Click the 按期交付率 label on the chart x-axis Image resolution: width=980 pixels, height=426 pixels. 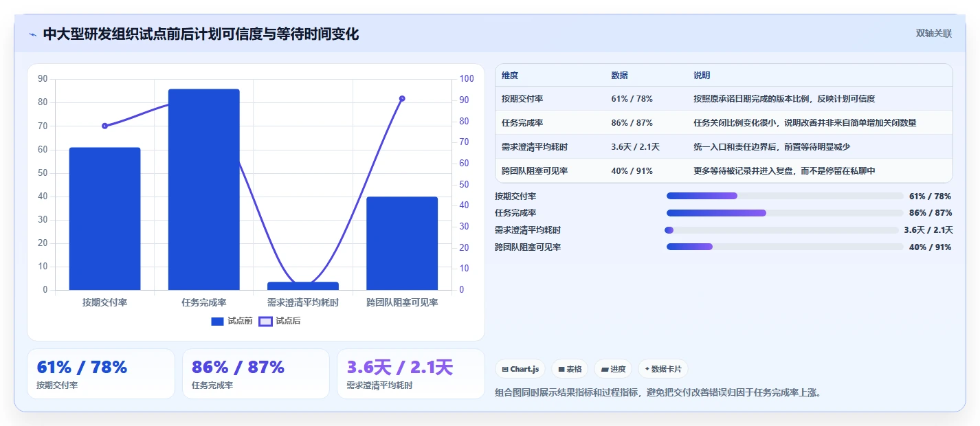(x=104, y=302)
